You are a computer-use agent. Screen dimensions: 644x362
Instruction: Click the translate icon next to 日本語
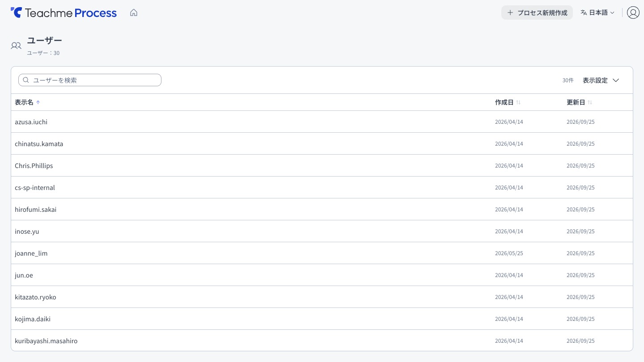pos(584,13)
